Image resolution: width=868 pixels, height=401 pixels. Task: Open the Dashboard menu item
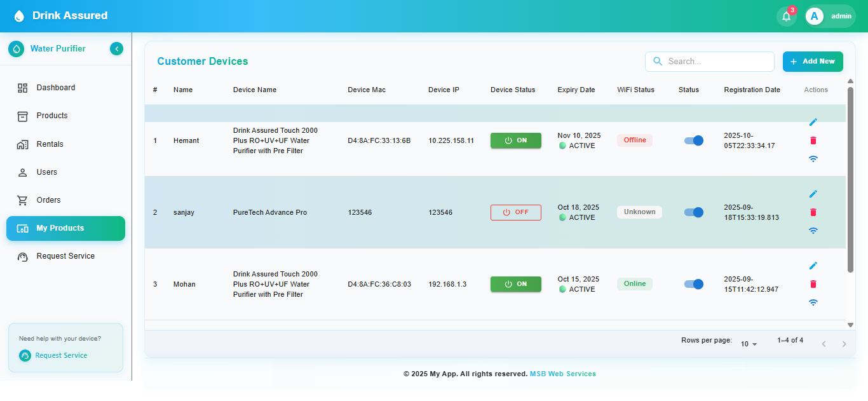pyautogui.click(x=56, y=88)
